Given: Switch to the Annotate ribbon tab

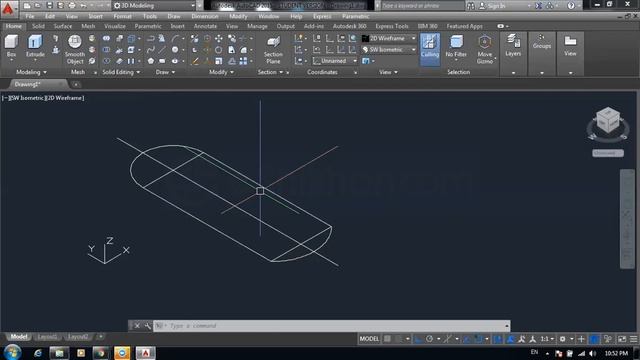Looking at the screenshot, I should pyautogui.click(x=205, y=26).
